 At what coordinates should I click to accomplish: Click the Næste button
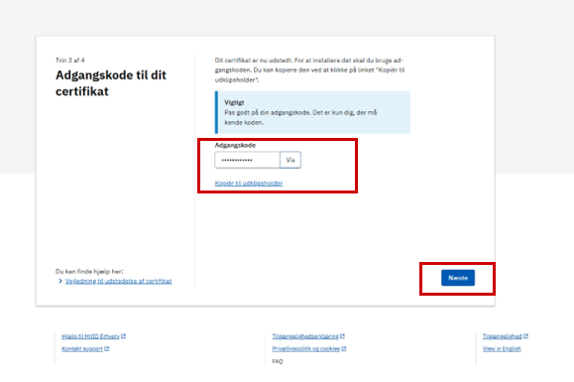tap(458, 278)
